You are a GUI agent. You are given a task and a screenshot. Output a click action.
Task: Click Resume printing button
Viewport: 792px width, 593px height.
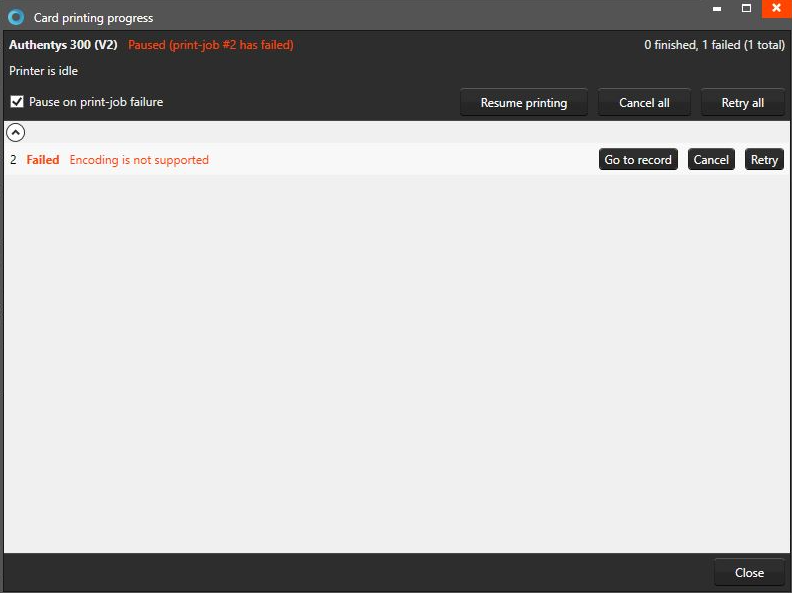click(524, 103)
